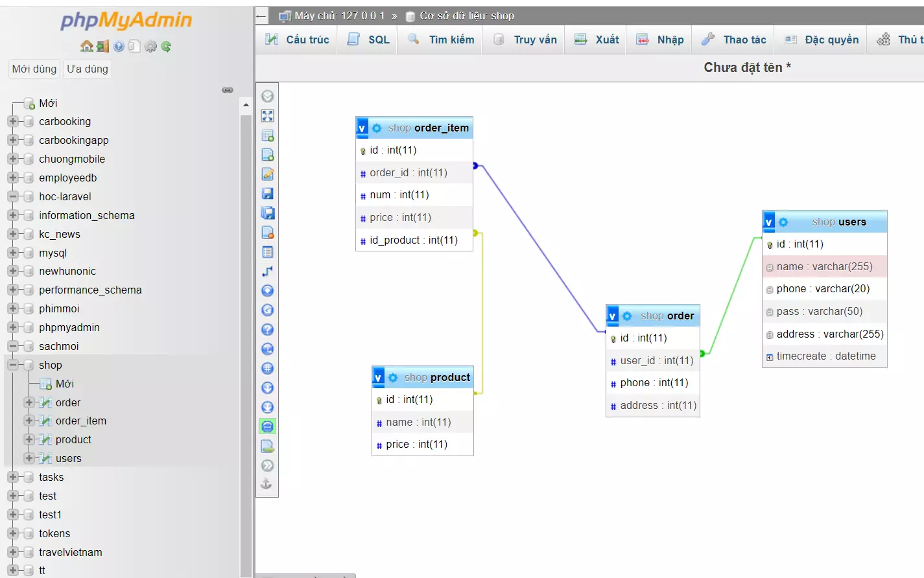
Task: Toggle the v box on order table
Action: (613, 316)
